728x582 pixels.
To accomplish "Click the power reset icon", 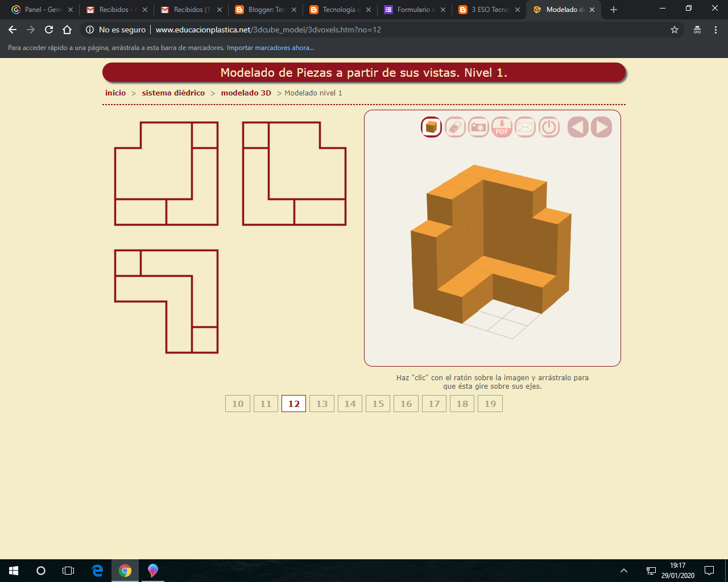I will pyautogui.click(x=549, y=127).
